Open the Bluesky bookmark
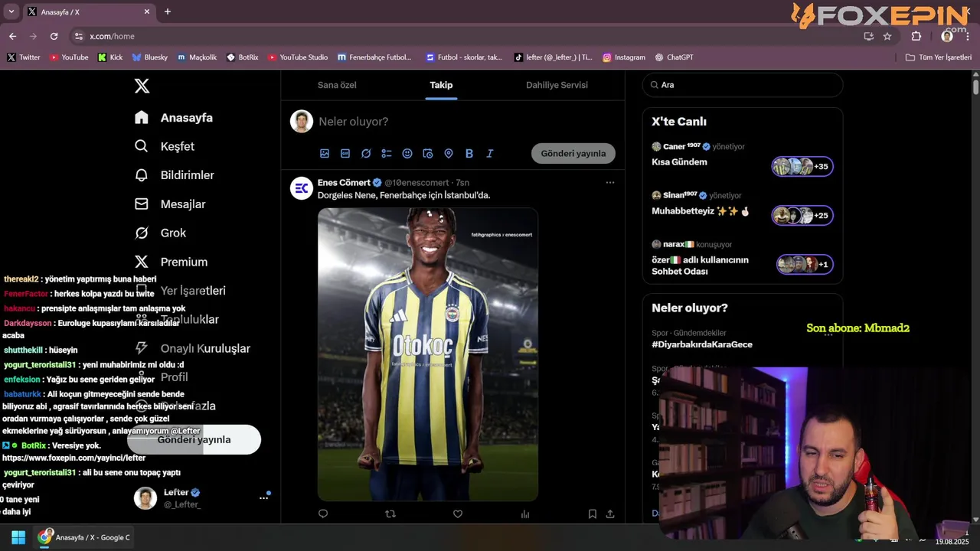The image size is (980, 551). point(149,57)
